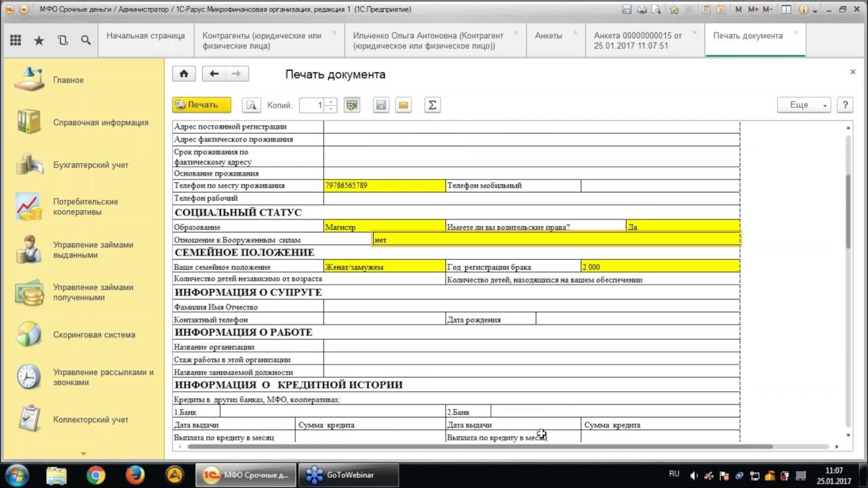
Task: Add to favorites with title bar star icon
Action: (673, 9)
